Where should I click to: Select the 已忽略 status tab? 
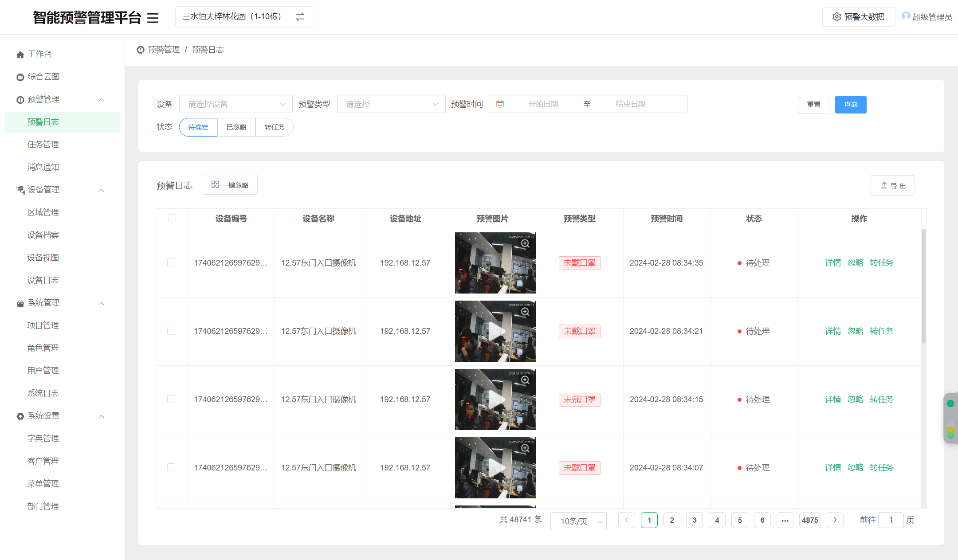point(236,127)
